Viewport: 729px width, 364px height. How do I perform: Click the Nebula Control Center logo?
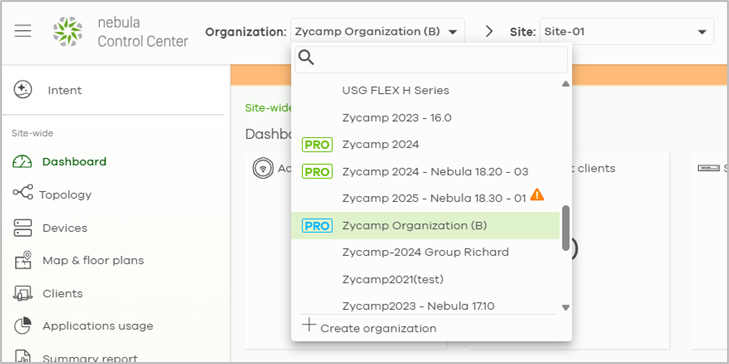click(67, 32)
